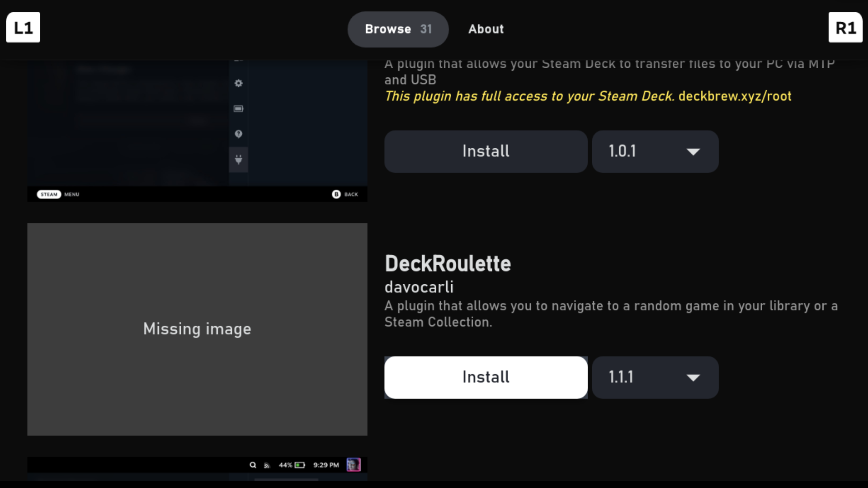
Task: Click the plug icon in the screenshot sidebar
Action: (x=239, y=160)
